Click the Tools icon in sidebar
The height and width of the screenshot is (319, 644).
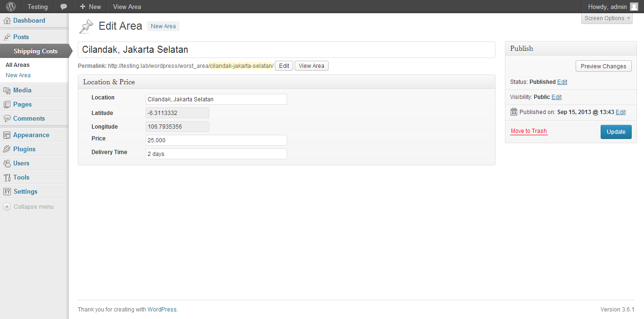(x=7, y=177)
